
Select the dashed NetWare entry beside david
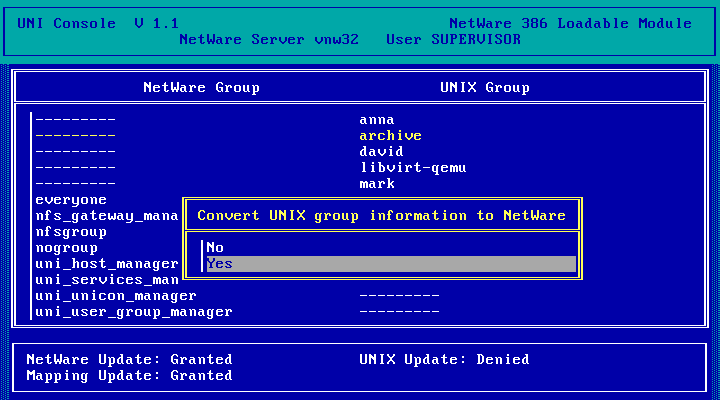(x=75, y=152)
